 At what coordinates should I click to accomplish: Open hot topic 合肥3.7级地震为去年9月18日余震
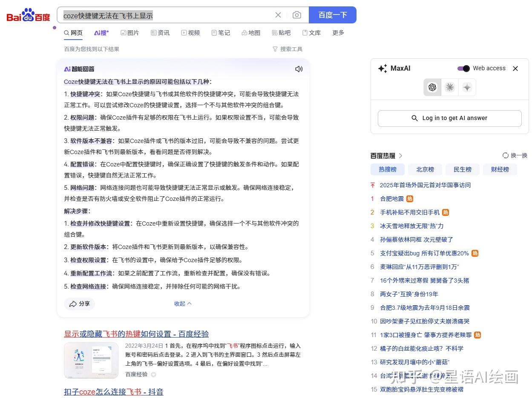click(425, 308)
